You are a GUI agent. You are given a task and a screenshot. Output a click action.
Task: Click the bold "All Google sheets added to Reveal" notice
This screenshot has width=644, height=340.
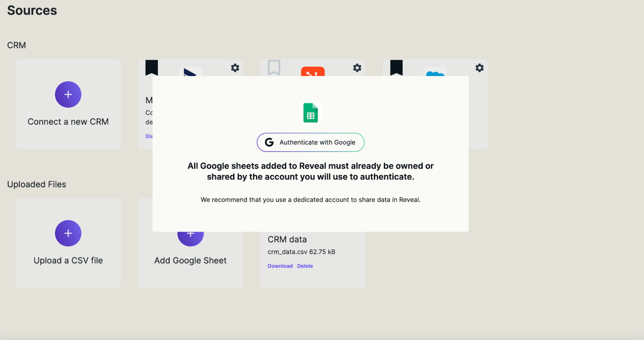tap(311, 171)
